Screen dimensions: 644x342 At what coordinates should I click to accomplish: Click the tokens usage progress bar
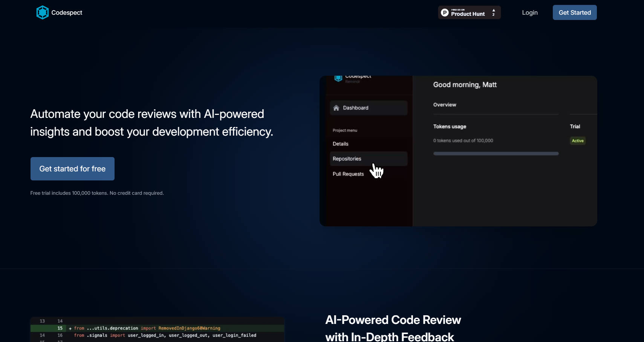point(495,153)
